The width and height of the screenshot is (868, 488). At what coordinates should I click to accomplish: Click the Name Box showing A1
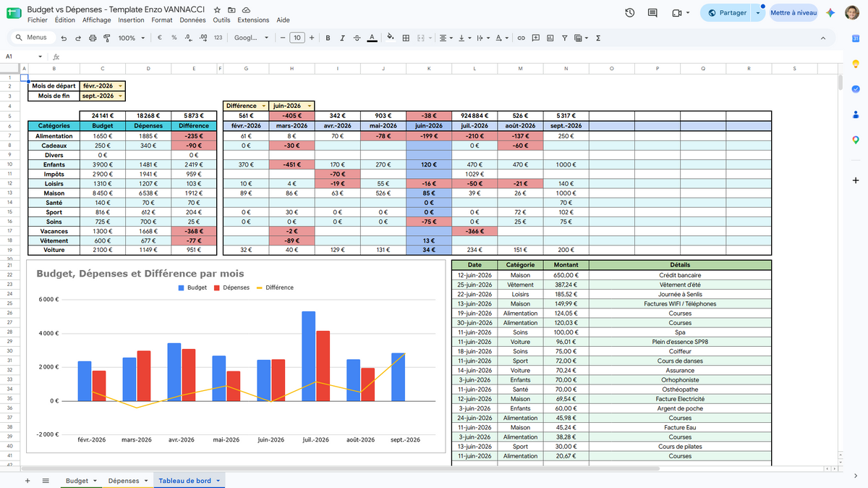(25, 56)
